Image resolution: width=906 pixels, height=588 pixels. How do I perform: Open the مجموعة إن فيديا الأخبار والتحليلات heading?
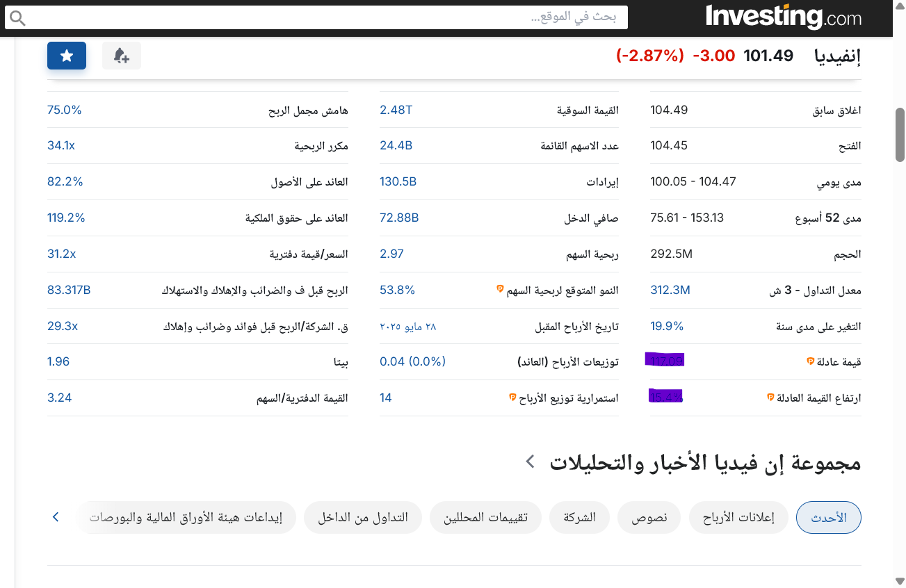click(706, 462)
